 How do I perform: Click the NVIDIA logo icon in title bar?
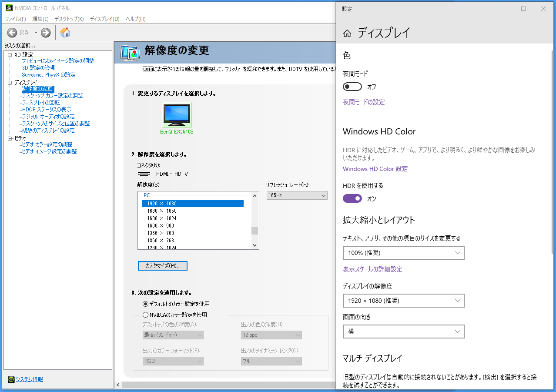[9, 8]
